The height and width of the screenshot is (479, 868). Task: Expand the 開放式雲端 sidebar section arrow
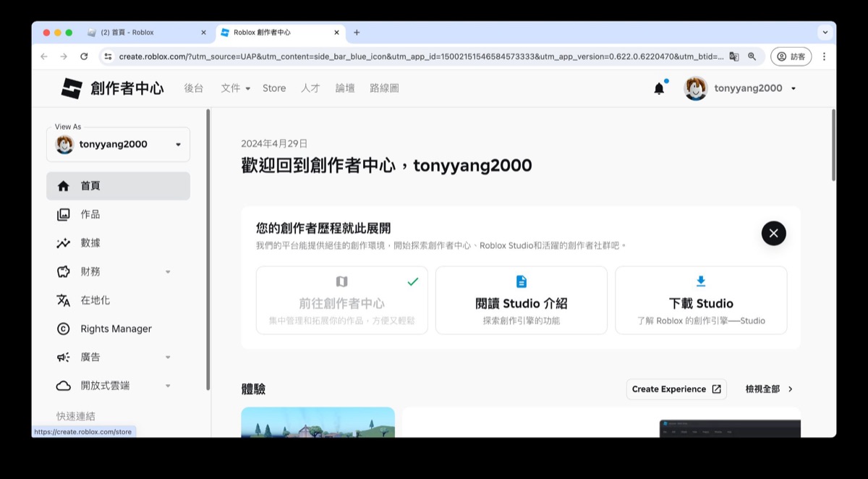pyautogui.click(x=168, y=386)
